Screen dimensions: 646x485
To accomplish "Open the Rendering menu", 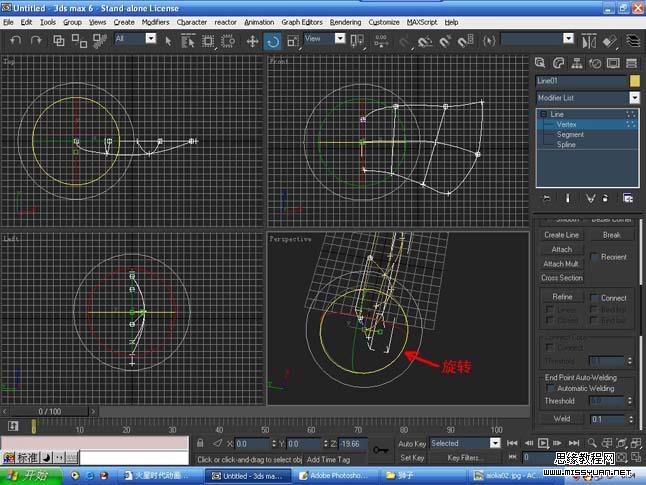I will pyautogui.click(x=345, y=22).
